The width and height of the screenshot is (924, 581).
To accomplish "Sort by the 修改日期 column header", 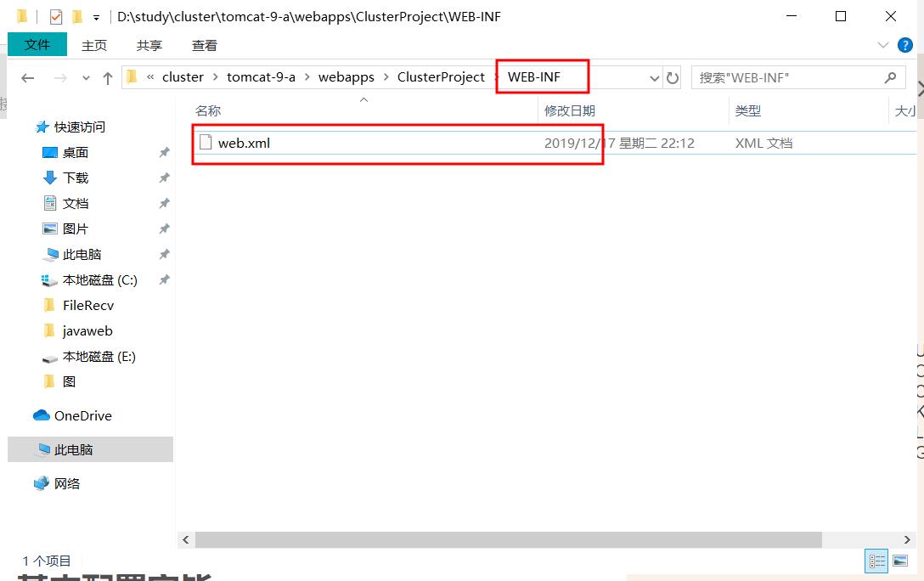I will 570,110.
